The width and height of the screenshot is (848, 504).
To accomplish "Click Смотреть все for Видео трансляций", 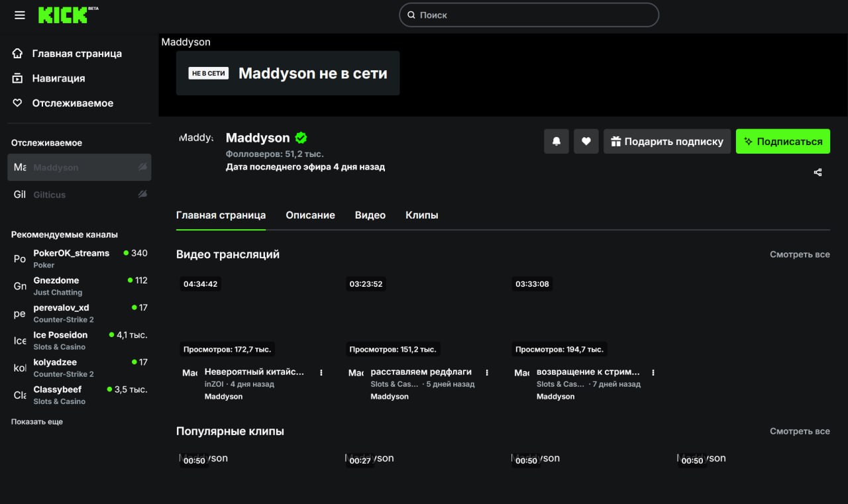I will point(800,254).
